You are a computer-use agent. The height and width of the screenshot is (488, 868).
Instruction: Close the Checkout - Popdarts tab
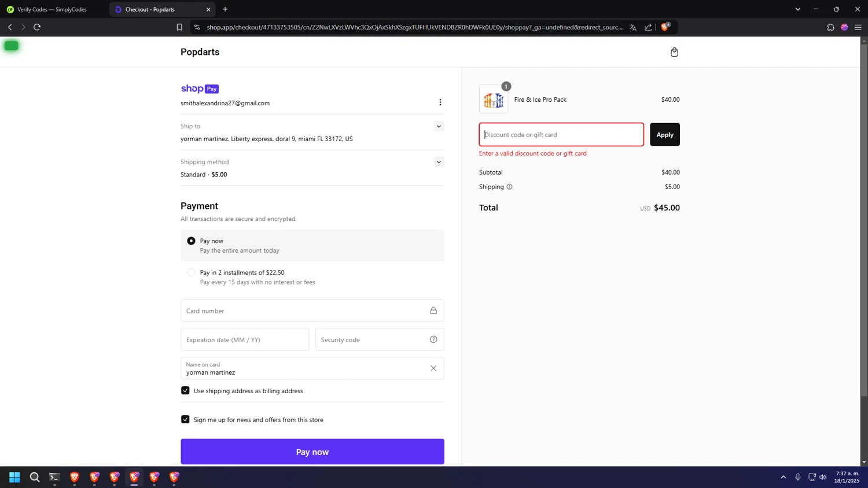pos(208,9)
